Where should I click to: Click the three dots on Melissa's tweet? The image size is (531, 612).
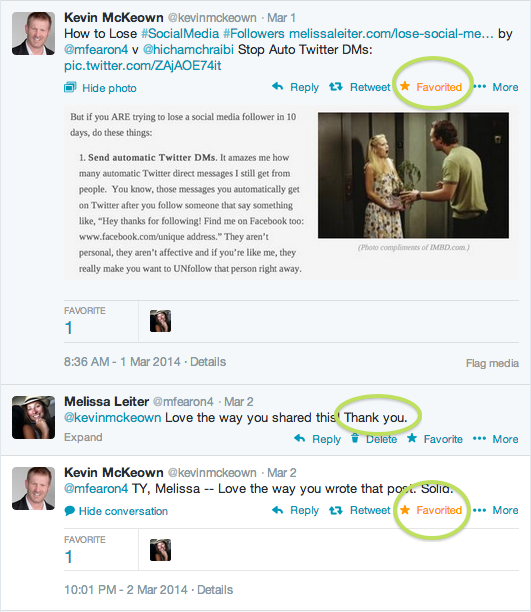coord(479,439)
